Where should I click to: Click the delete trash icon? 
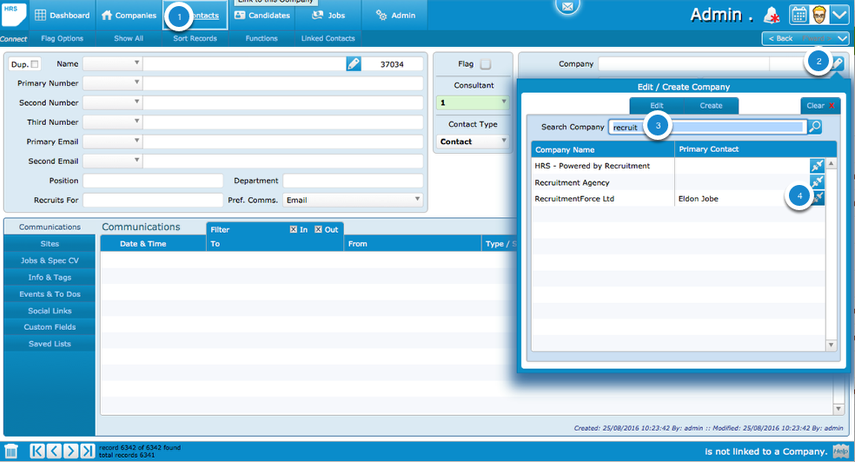click(11, 451)
